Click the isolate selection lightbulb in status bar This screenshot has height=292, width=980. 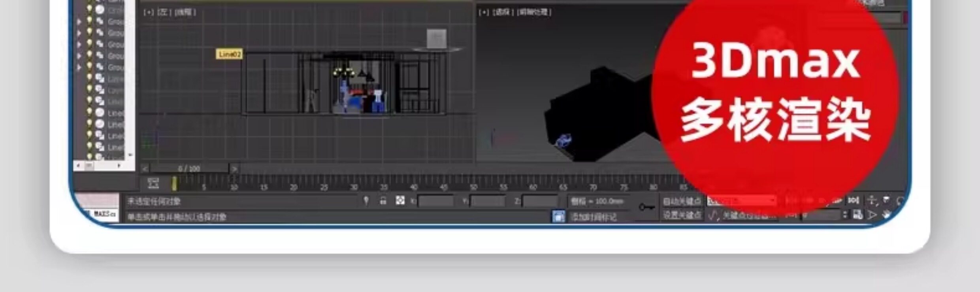[x=366, y=201]
